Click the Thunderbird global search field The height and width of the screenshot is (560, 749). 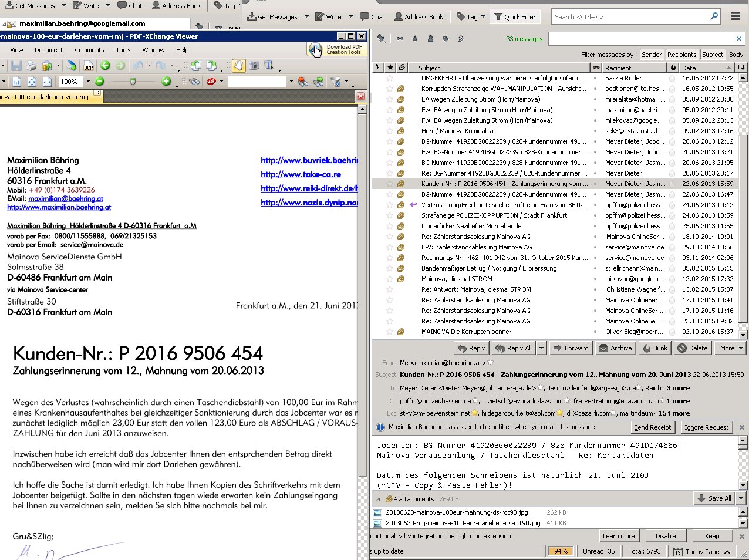pyautogui.click(x=631, y=17)
